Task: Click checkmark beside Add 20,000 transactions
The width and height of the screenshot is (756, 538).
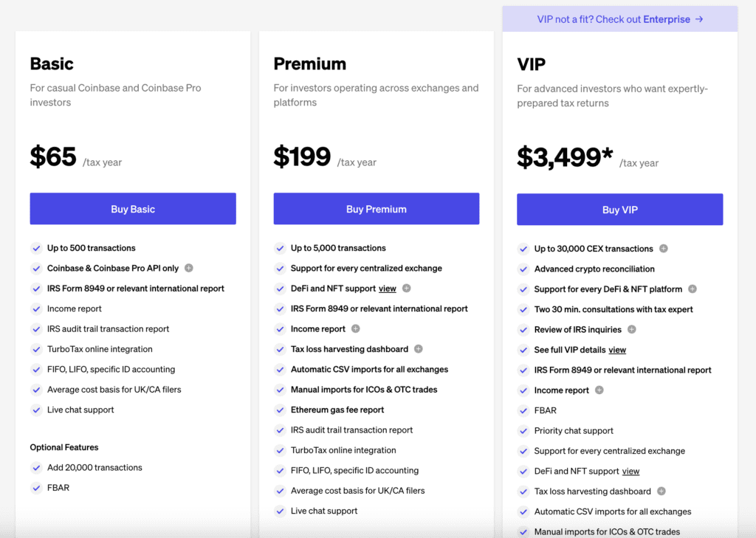Action: [x=36, y=468]
